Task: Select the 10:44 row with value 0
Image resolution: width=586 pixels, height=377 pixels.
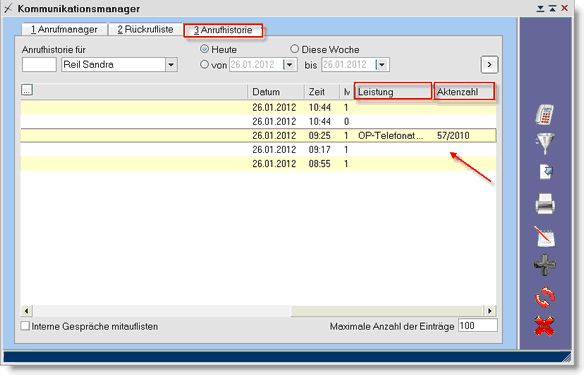Action: tap(258, 121)
